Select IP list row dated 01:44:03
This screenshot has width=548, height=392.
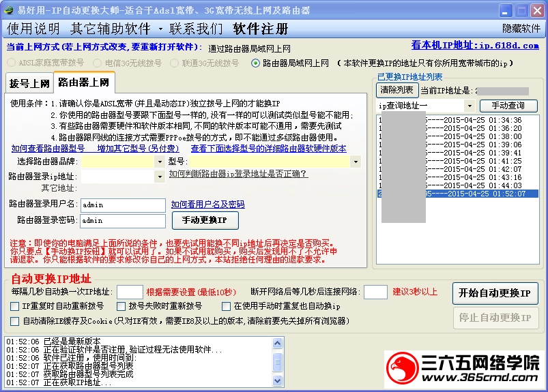tap(457, 185)
